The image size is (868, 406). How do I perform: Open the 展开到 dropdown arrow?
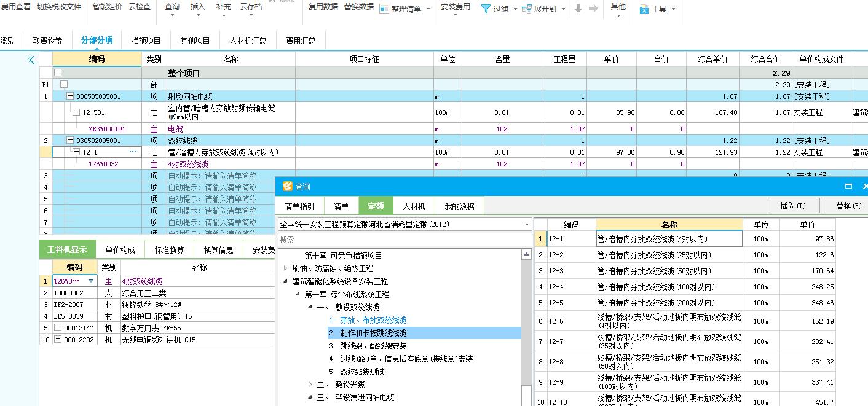[x=563, y=9]
